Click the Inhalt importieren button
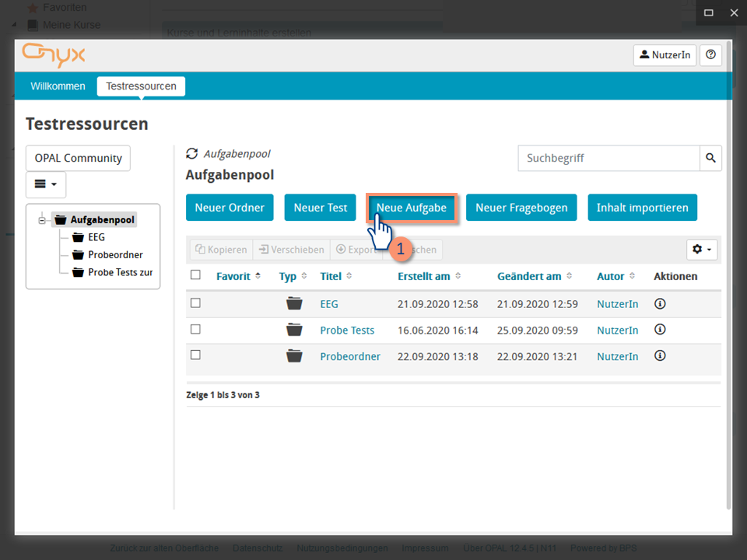747x560 pixels. coord(642,208)
